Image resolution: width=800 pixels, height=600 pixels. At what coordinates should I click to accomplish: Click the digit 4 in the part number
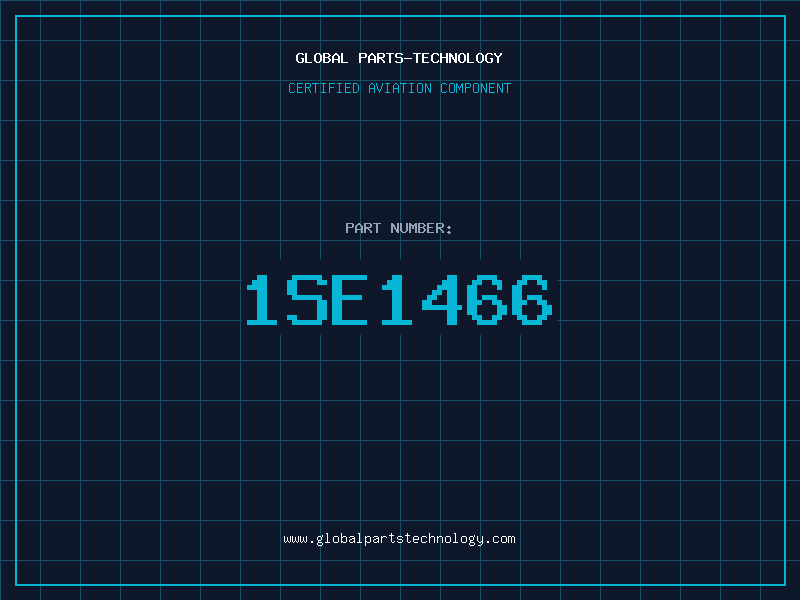click(441, 300)
